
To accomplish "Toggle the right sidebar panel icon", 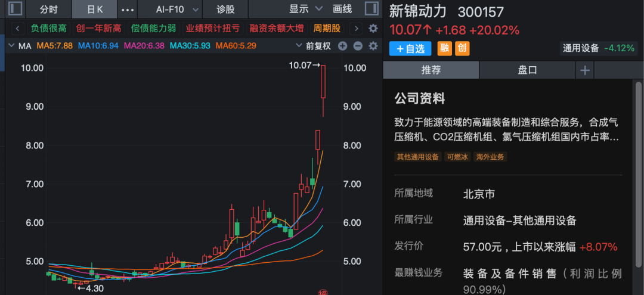I will click(370, 9).
